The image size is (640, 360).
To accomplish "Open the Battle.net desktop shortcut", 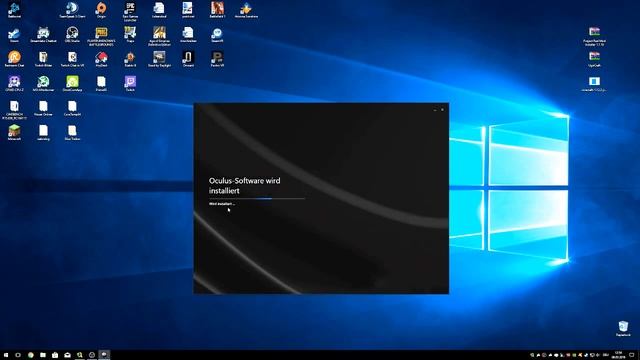I will [14, 10].
